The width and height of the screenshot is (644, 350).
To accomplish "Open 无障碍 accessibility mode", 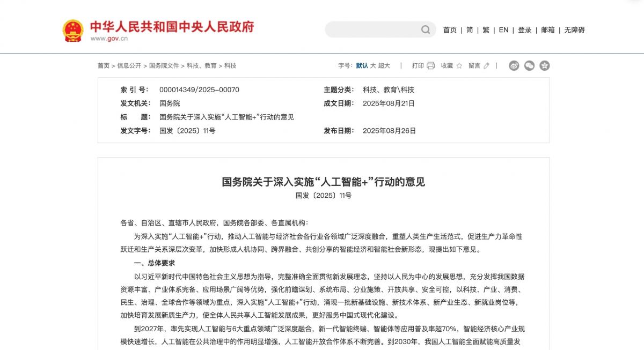I will pyautogui.click(x=574, y=30).
